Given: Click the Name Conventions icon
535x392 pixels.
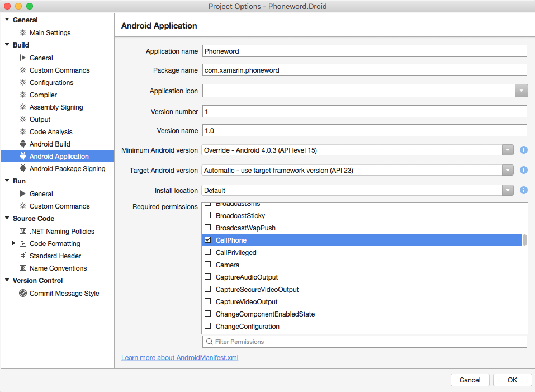Looking at the screenshot, I should (23, 268).
